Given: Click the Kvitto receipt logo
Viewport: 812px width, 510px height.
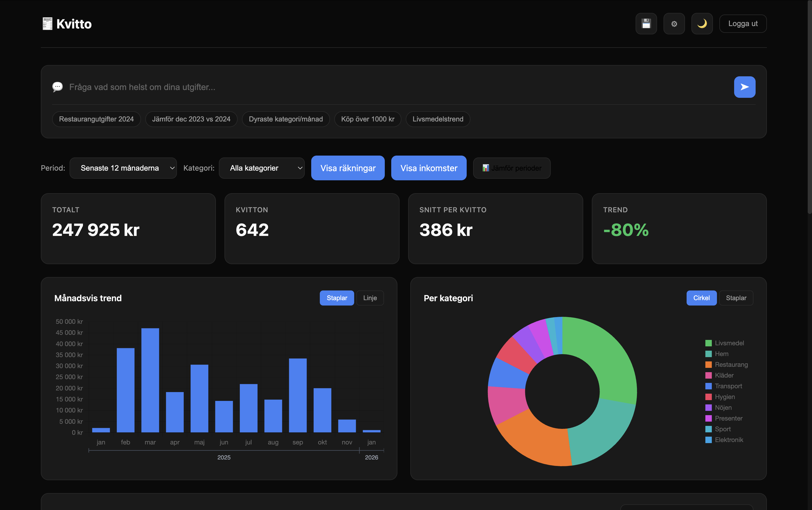Looking at the screenshot, I should coord(47,23).
